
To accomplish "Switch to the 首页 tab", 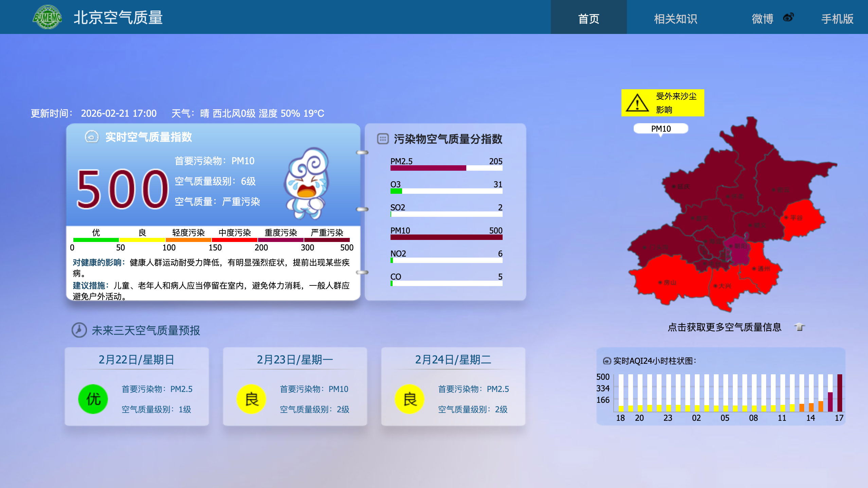I will [589, 19].
